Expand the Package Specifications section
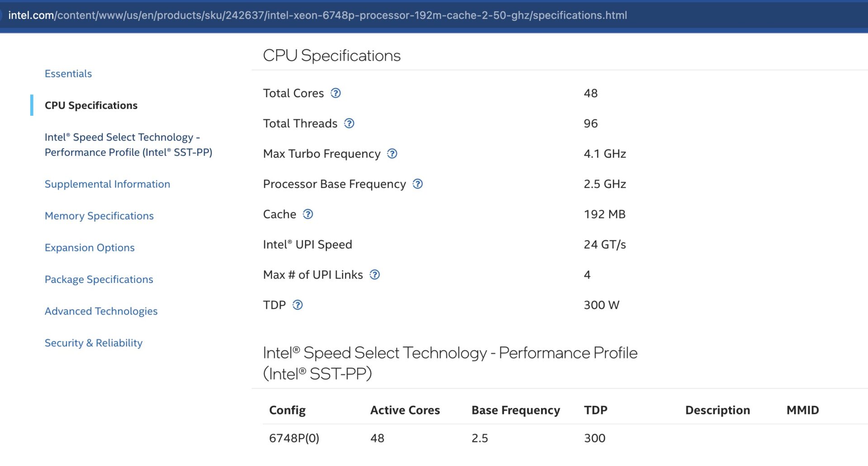Image resolution: width=868 pixels, height=466 pixels. (x=99, y=279)
